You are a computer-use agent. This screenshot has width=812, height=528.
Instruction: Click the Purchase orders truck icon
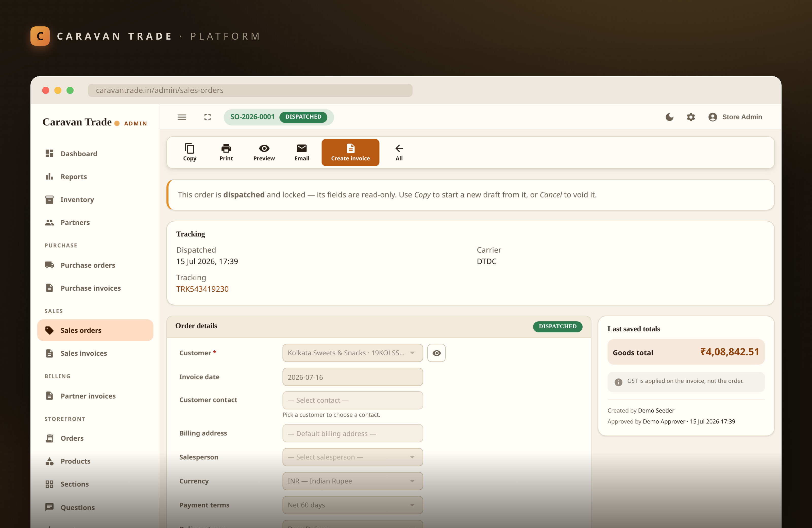click(x=49, y=265)
